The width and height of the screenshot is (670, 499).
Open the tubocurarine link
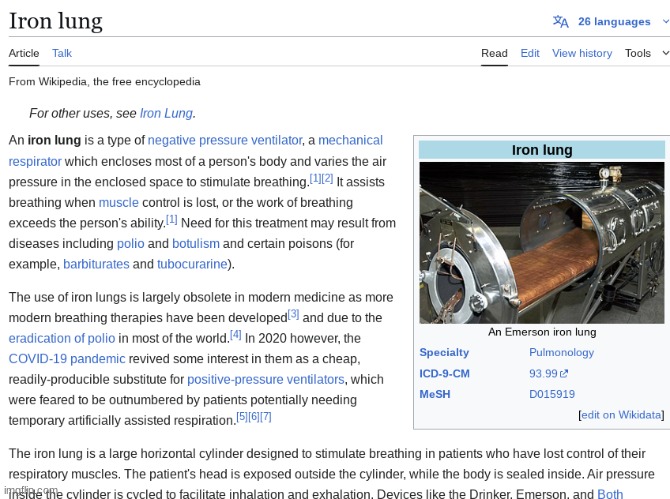(x=192, y=264)
